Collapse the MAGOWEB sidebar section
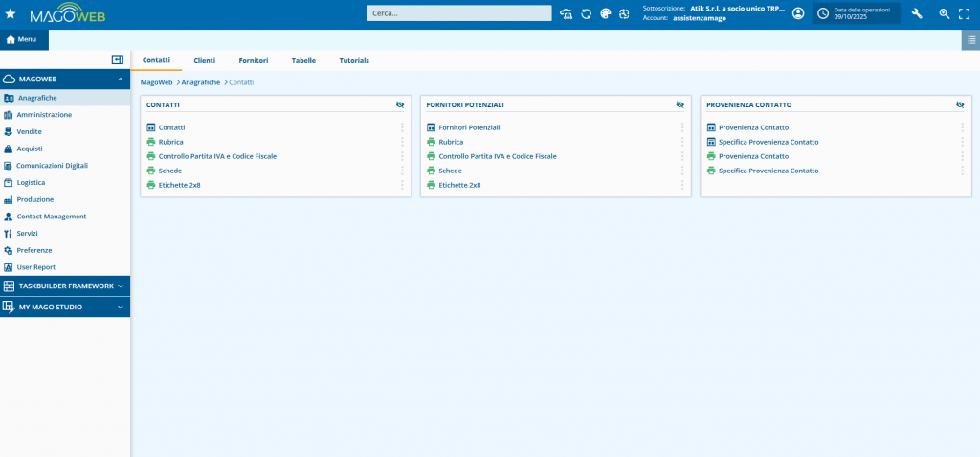This screenshot has height=457, width=980. coord(120,80)
